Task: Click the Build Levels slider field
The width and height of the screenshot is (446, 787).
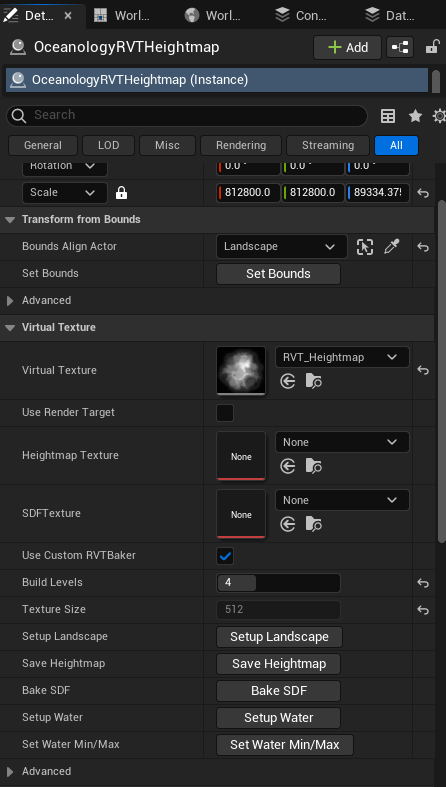Action: click(x=278, y=583)
